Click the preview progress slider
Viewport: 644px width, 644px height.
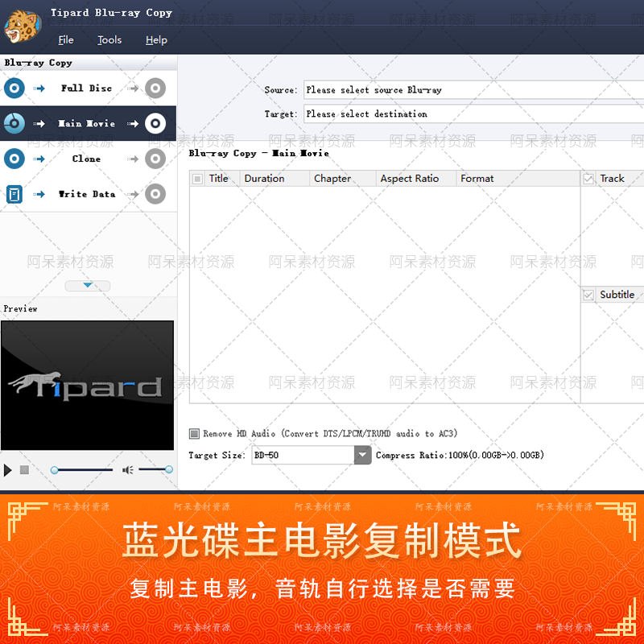81,470
